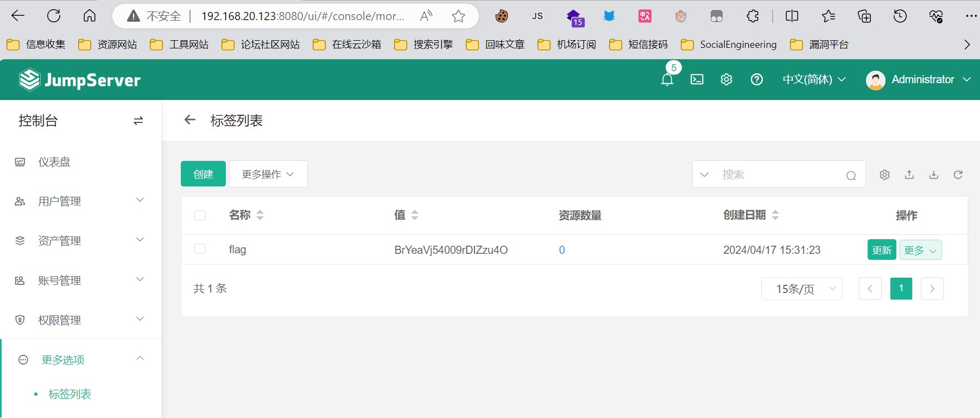Screen dimensions: 980x418
Task: Click the read aloud icon in the address bar
Action: click(426, 16)
